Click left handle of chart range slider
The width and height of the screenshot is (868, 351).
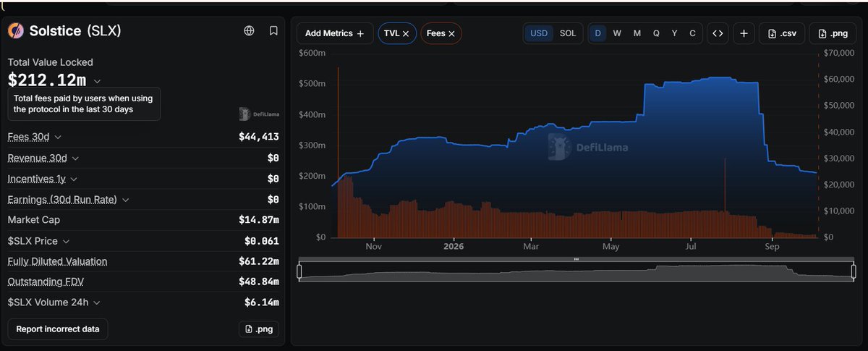[x=300, y=271]
